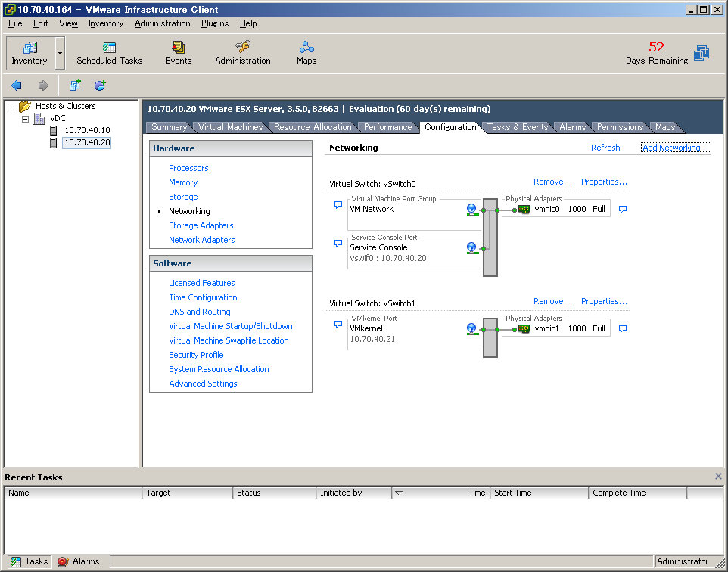Click speech bubble icon next to vmnic1
Screen dimensions: 728x572
point(623,328)
